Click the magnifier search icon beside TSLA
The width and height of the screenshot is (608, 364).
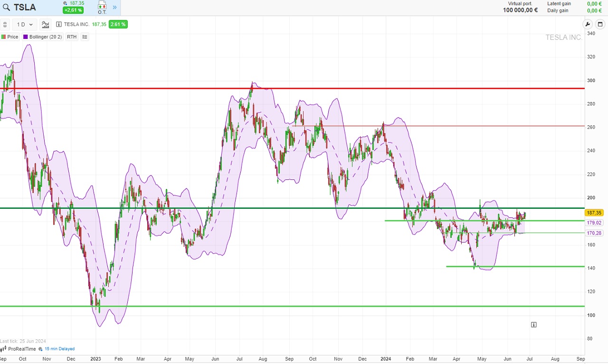pyautogui.click(x=7, y=7)
